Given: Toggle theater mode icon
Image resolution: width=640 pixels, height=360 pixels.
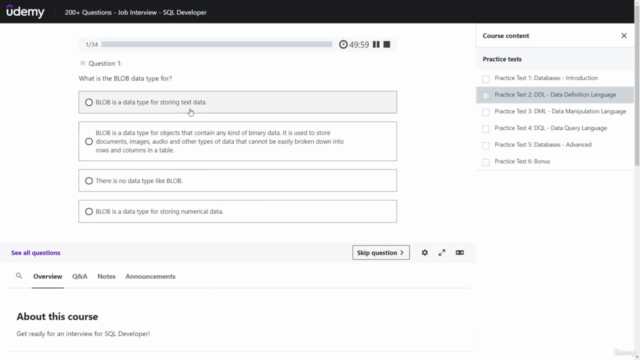Looking at the screenshot, I should tap(460, 253).
